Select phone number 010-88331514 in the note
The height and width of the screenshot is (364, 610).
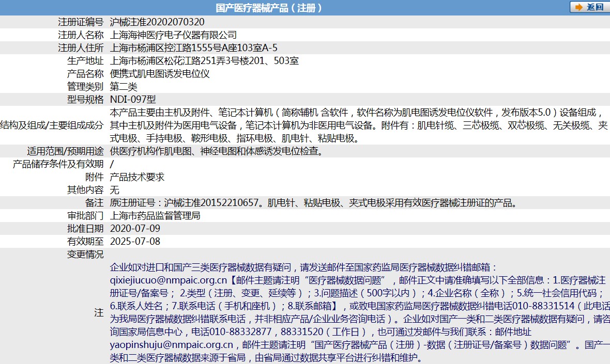tap(543, 306)
